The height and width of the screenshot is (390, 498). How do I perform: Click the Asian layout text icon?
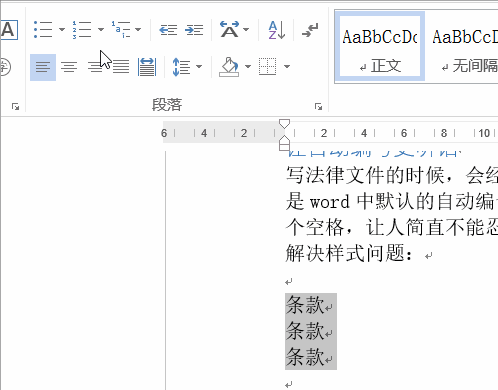coord(230,29)
